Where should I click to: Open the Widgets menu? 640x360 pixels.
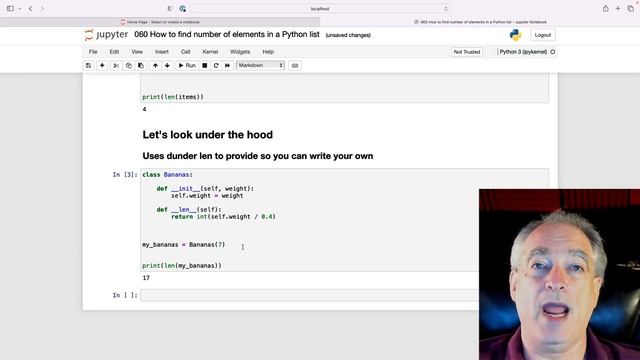(x=240, y=52)
